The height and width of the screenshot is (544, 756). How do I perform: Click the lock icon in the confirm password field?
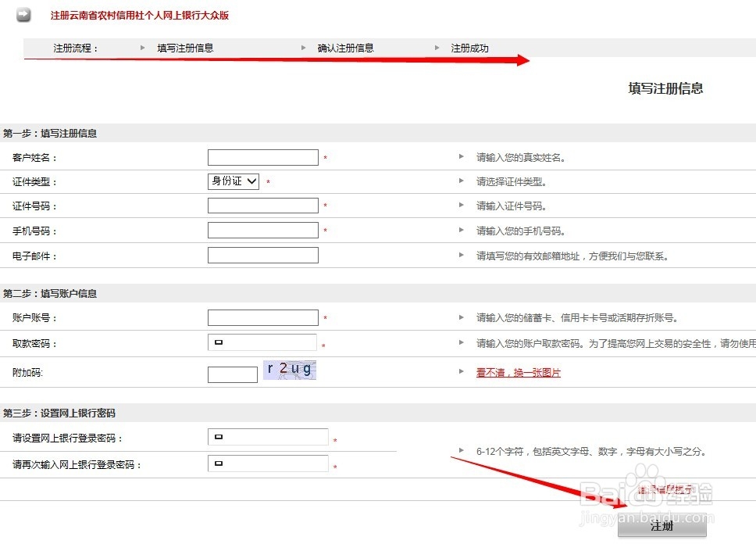[219, 463]
